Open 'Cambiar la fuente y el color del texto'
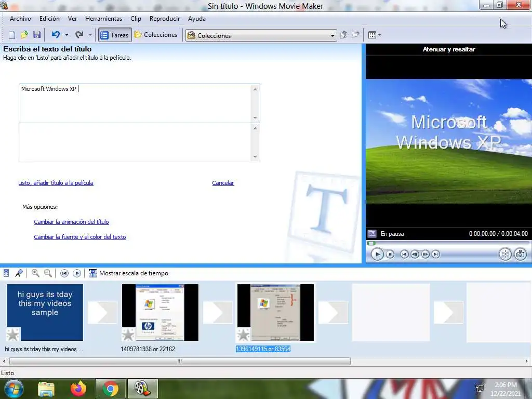The image size is (532, 399). point(79,237)
